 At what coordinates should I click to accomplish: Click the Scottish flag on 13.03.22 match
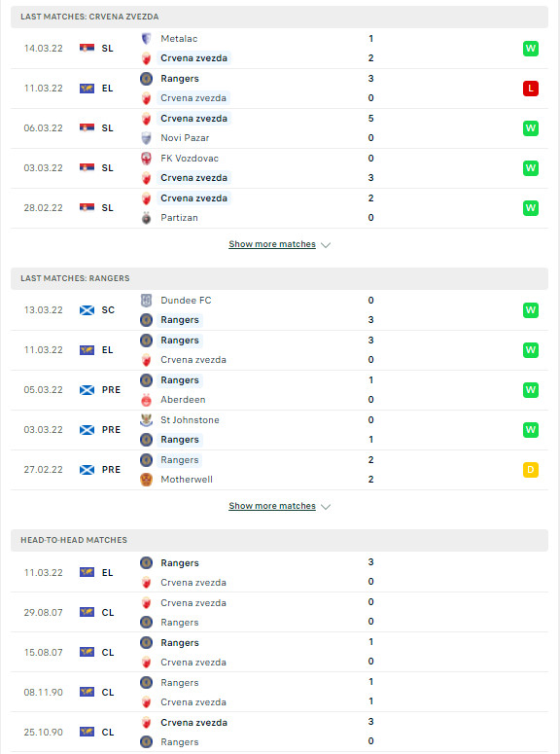pyautogui.click(x=87, y=310)
